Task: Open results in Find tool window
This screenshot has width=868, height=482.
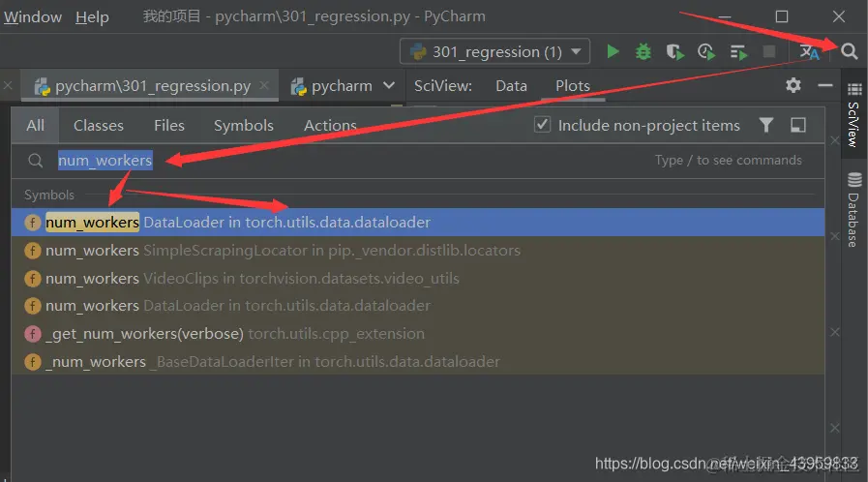Action: click(797, 125)
